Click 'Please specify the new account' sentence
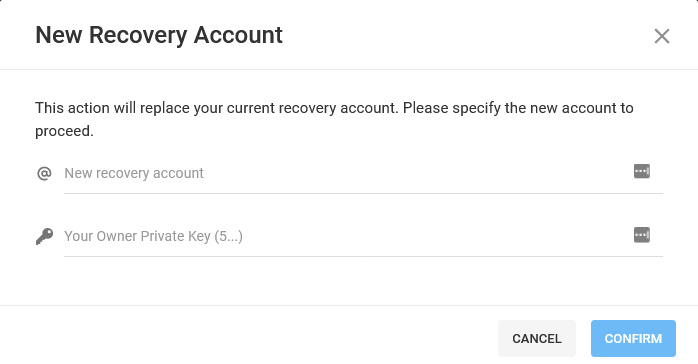 (x=518, y=108)
